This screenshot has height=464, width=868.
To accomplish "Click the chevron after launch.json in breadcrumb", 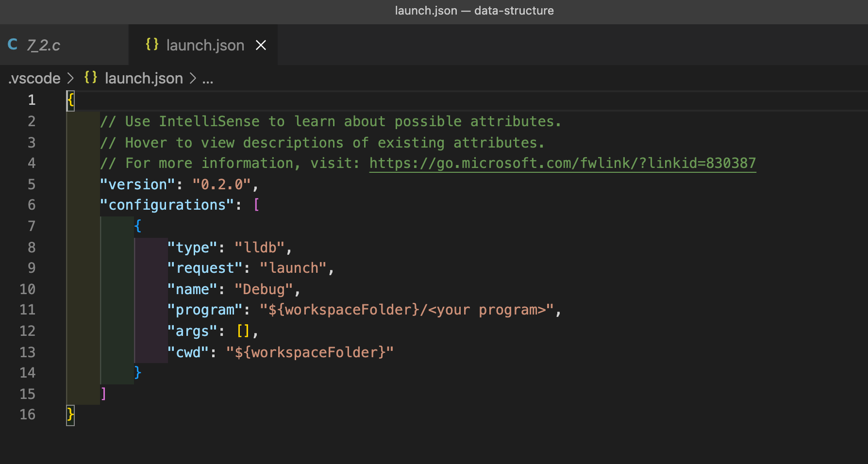I will pos(193,78).
